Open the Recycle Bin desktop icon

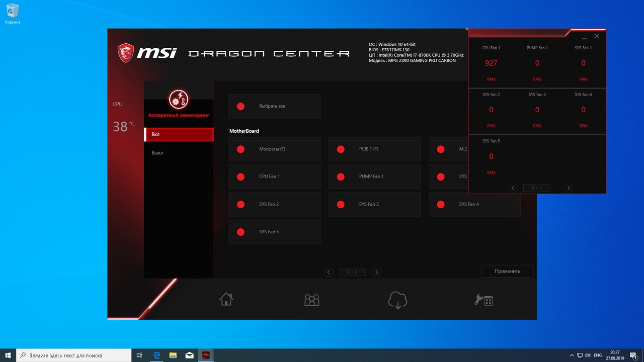[x=13, y=14]
